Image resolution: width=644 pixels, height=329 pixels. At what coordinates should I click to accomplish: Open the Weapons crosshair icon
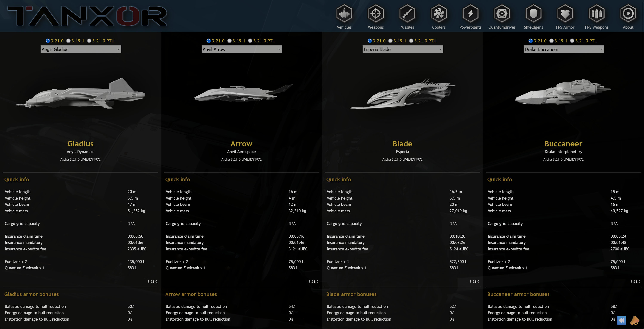(376, 14)
